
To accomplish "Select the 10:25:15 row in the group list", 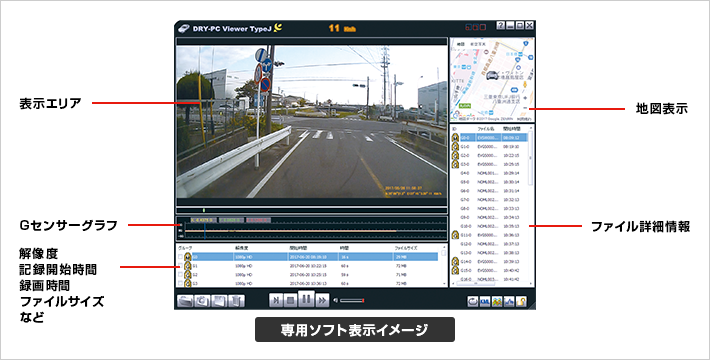I will coord(308,274).
